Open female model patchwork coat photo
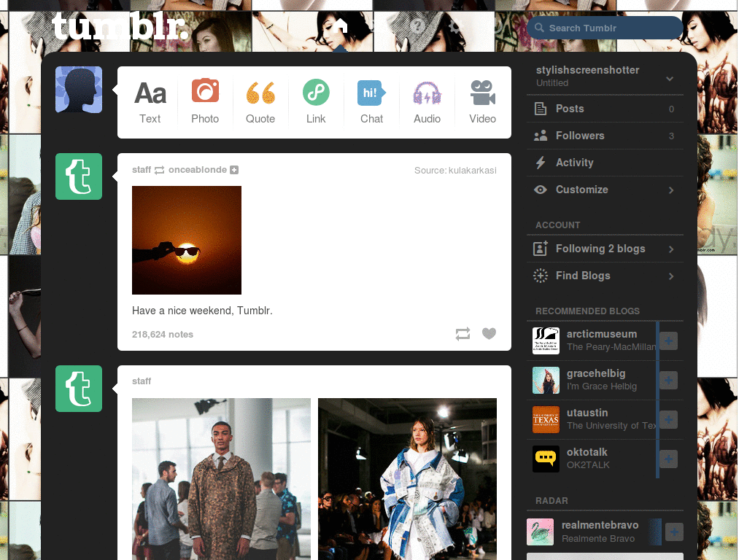 [407, 479]
